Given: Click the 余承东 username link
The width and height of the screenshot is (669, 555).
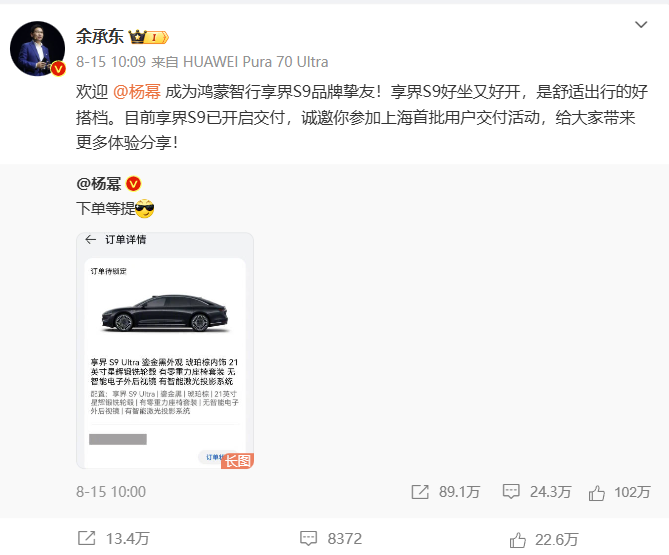Looking at the screenshot, I should click(x=100, y=37).
